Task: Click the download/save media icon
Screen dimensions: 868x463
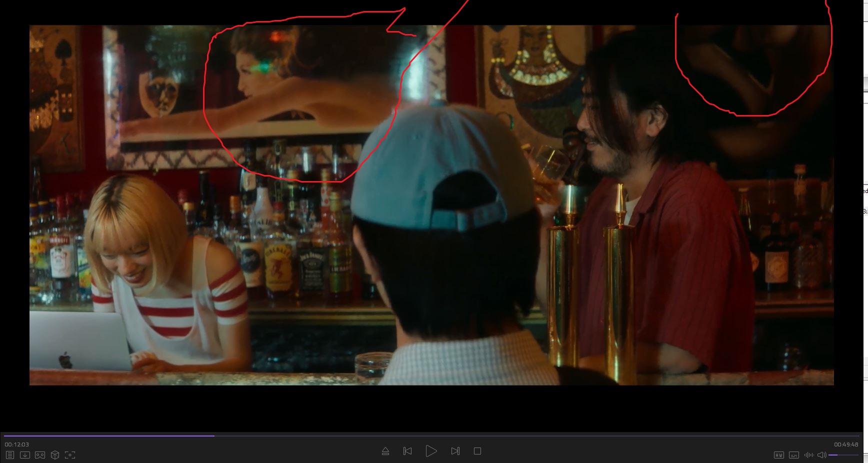Action: tap(24, 455)
